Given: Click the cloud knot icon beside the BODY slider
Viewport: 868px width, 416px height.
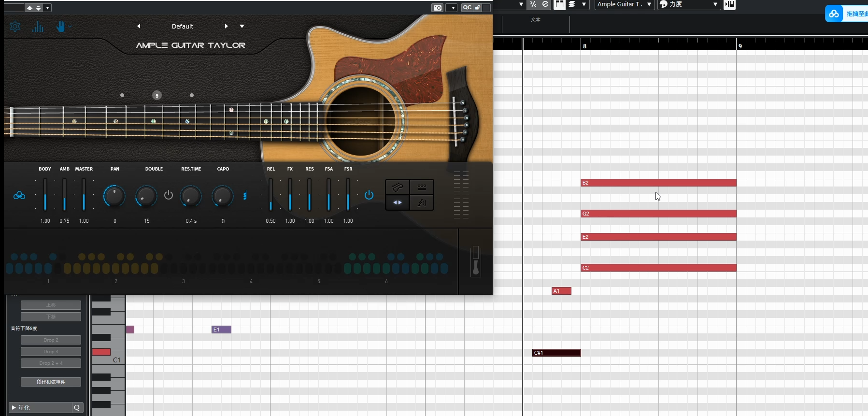Looking at the screenshot, I should (x=19, y=195).
